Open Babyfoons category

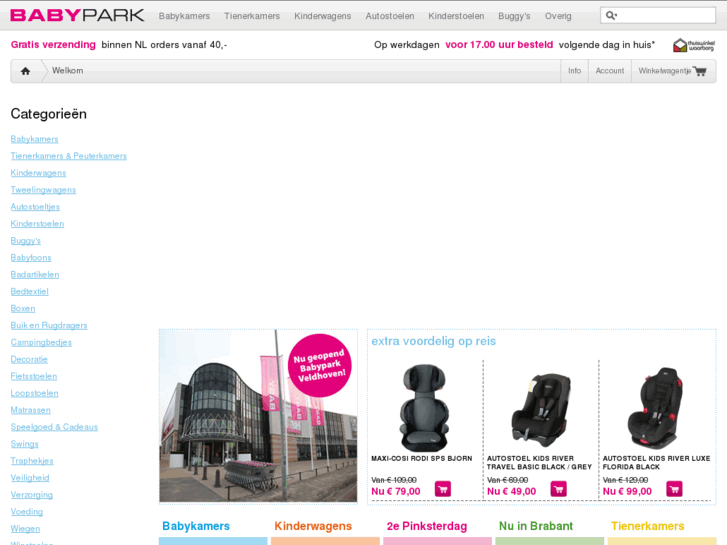[31, 257]
